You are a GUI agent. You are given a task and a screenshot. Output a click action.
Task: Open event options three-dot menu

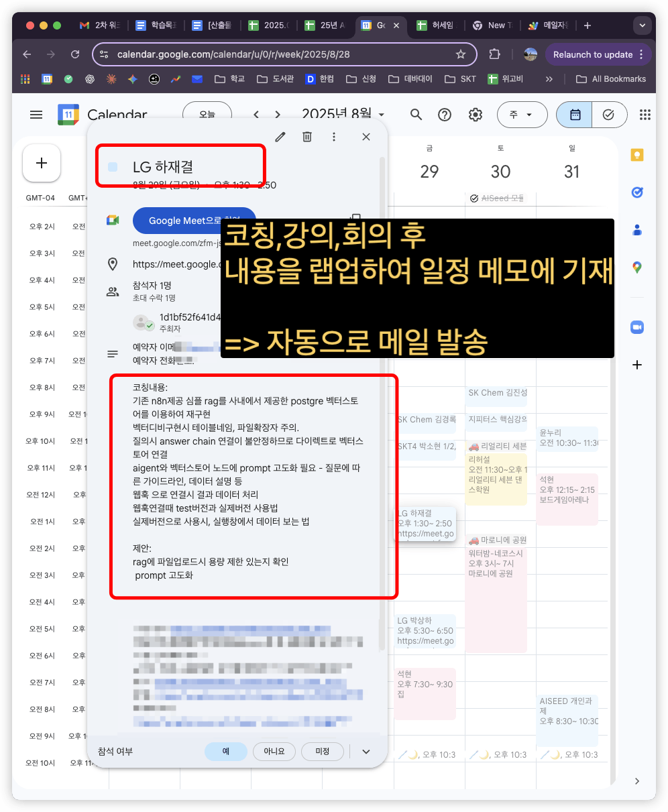[x=334, y=137]
